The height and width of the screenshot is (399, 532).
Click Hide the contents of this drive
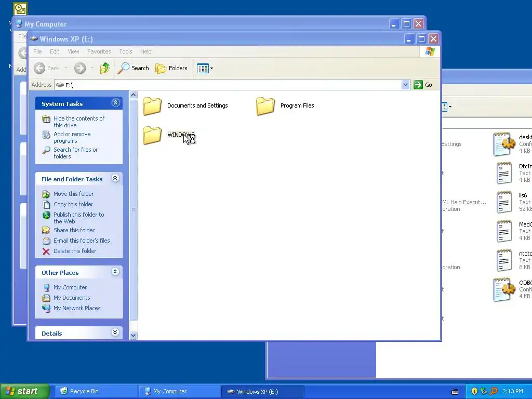[x=79, y=122]
